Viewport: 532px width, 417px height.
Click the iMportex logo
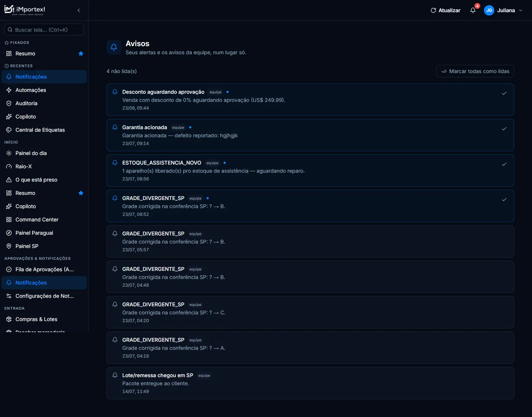click(x=25, y=10)
